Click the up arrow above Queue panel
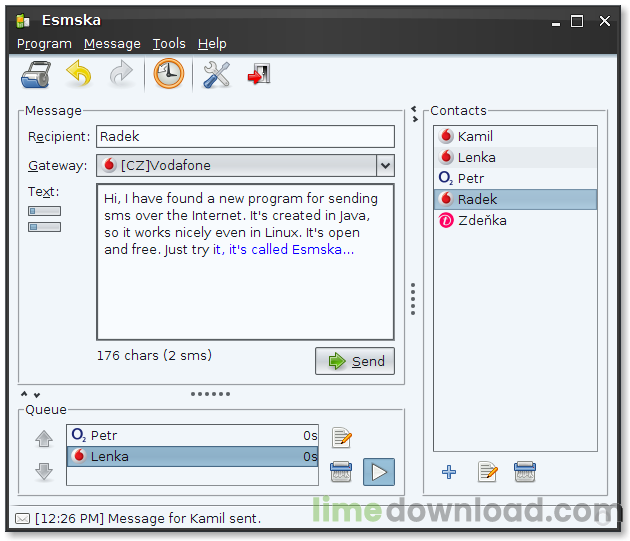 (24, 393)
